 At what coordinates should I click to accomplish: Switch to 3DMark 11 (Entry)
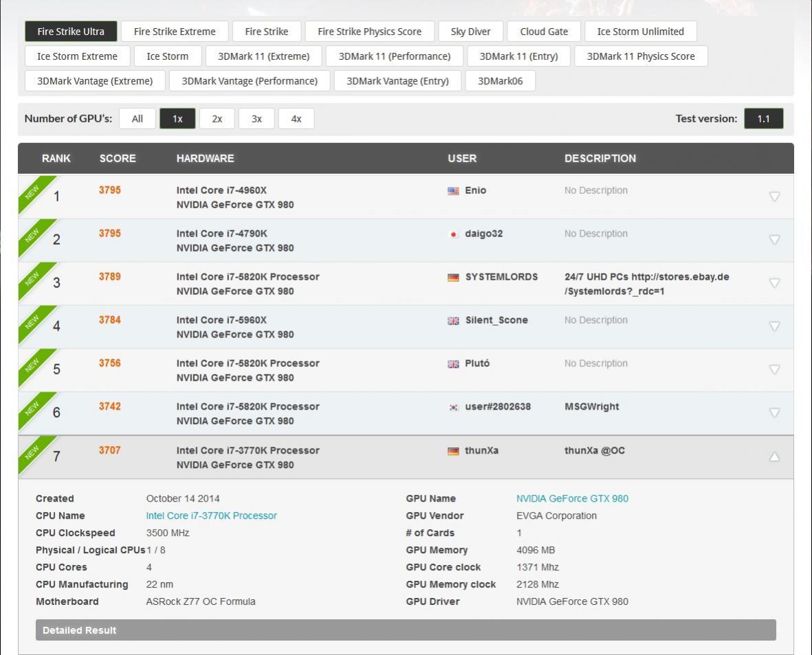point(519,56)
